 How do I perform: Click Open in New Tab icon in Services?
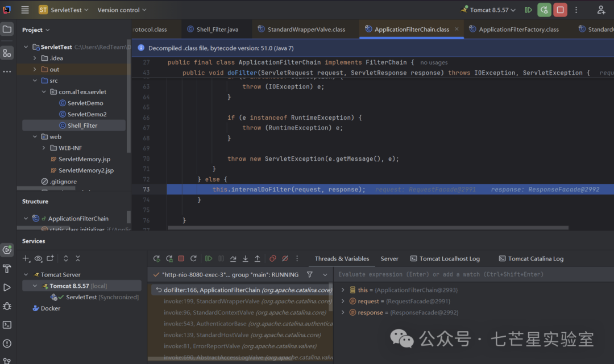point(50,258)
